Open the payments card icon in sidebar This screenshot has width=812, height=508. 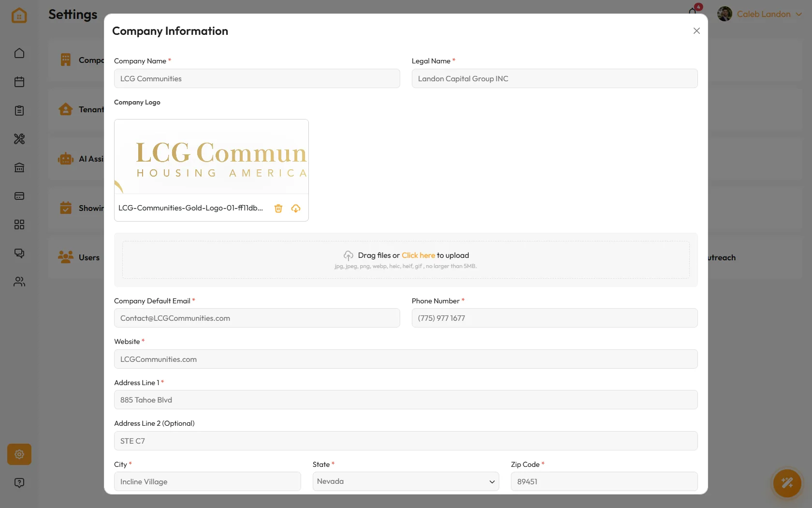[x=19, y=196]
